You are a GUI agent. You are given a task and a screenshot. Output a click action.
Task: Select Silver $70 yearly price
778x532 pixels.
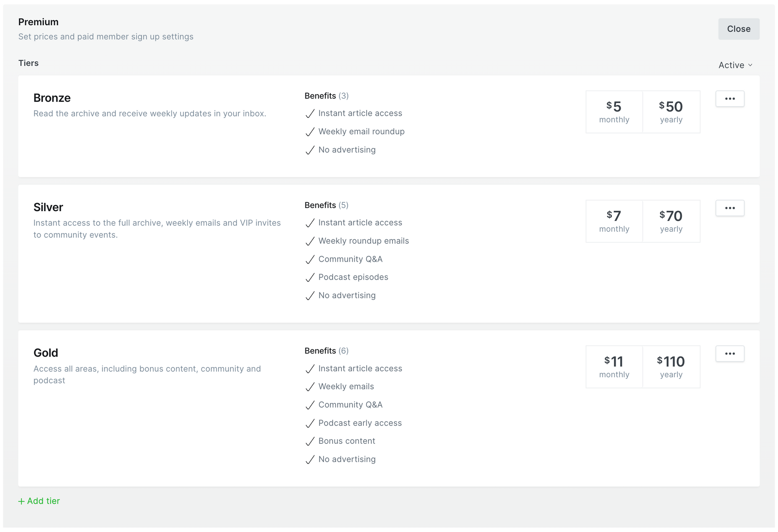pos(671,221)
